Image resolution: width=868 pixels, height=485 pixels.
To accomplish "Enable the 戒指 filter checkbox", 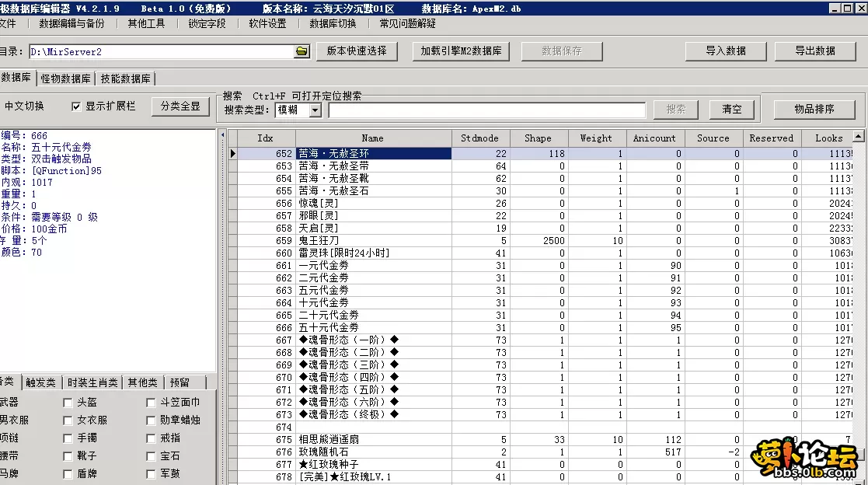I will [x=151, y=438].
